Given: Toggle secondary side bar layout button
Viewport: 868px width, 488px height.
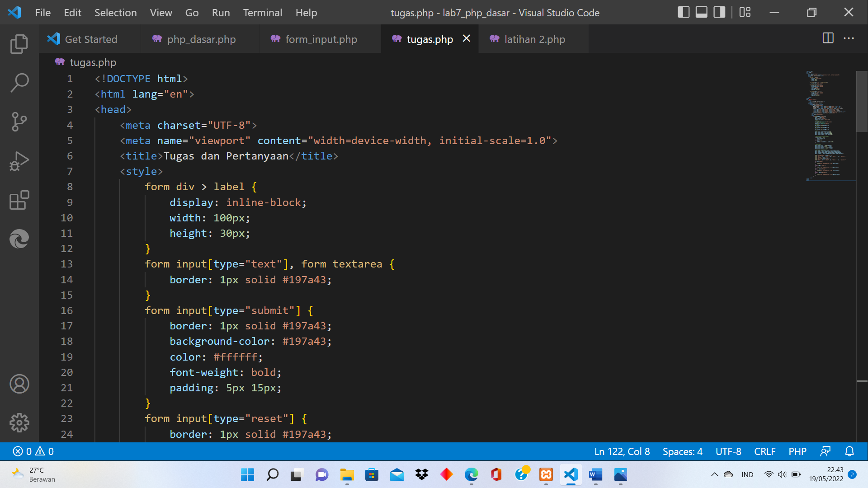Looking at the screenshot, I should pyautogui.click(x=719, y=12).
